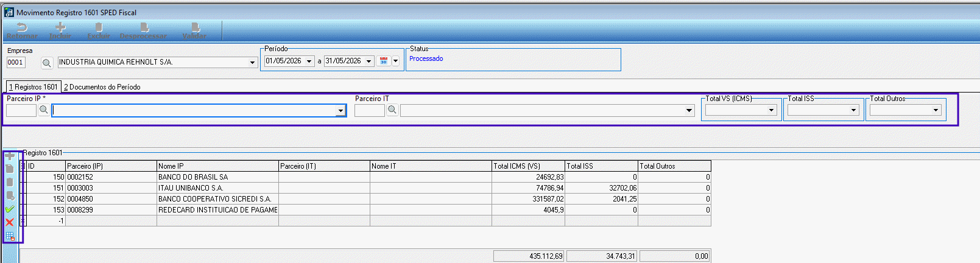Image resolution: width=980 pixels, height=263 pixels.
Task: Select the BANCO COOPERATIVO SICREDI S.A. cell
Action: tap(217, 199)
